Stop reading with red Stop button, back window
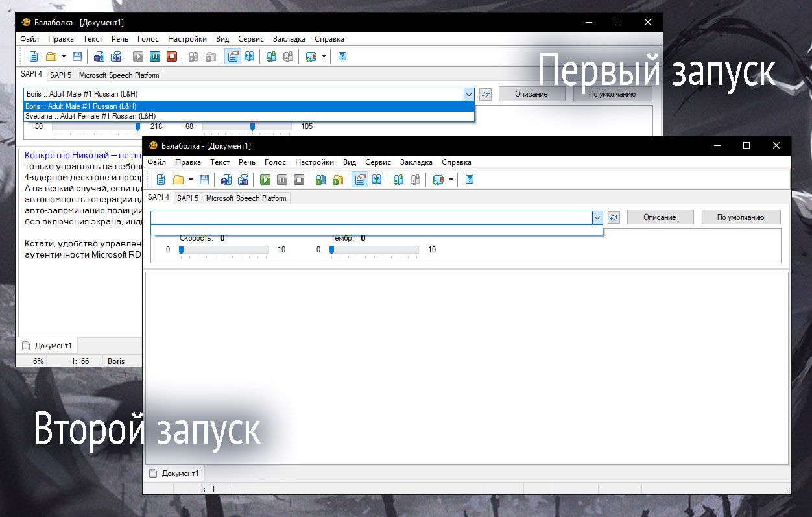 point(172,56)
